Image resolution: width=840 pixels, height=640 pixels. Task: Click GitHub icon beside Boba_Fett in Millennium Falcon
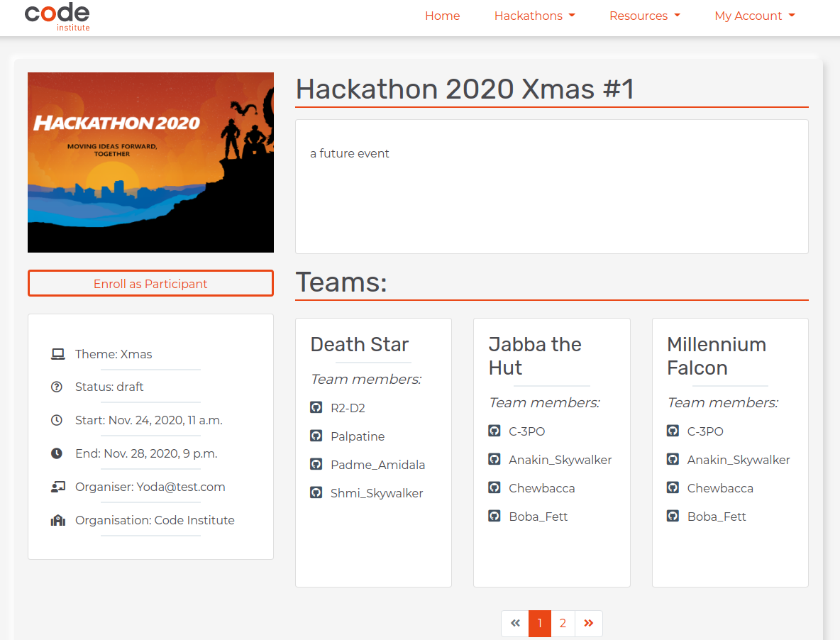[x=673, y=517]
